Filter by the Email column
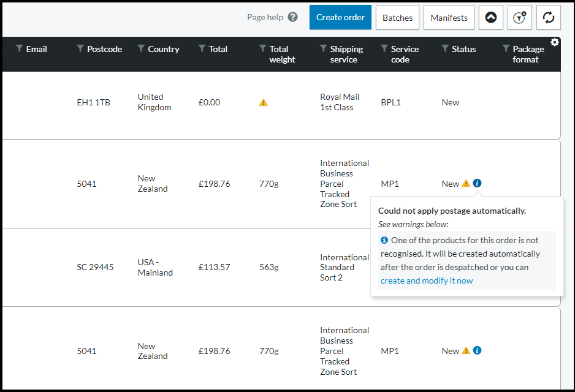Screen dimensions: 575x392 [20, 49]
